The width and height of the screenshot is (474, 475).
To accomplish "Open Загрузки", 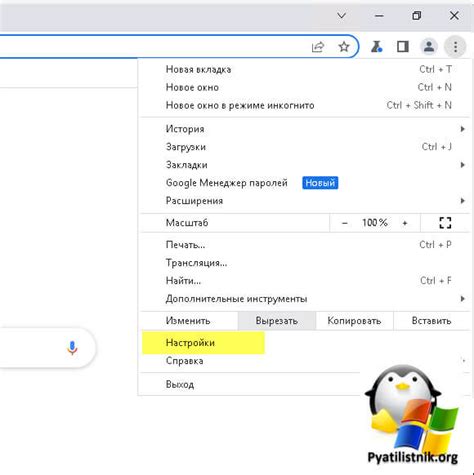I will click(305, 147).
